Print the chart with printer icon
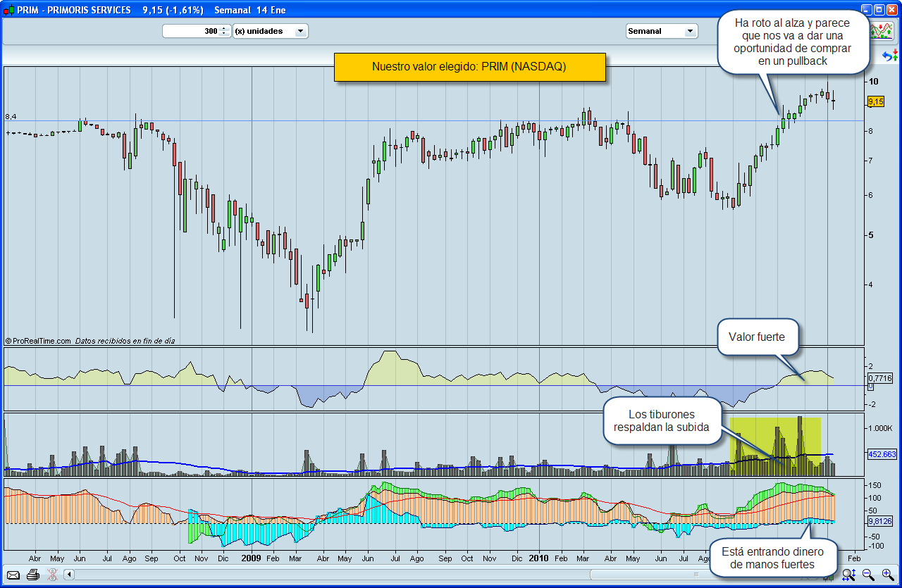This screenshot has width=902, height=588. [x=33, y=575]
